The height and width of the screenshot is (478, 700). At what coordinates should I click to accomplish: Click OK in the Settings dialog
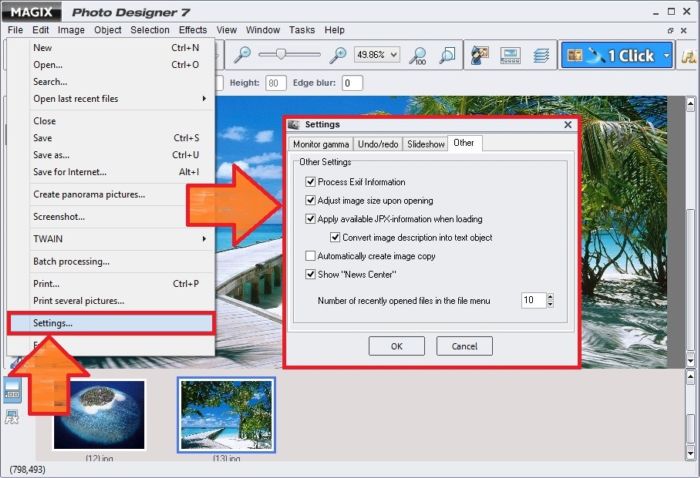[396, 346]
